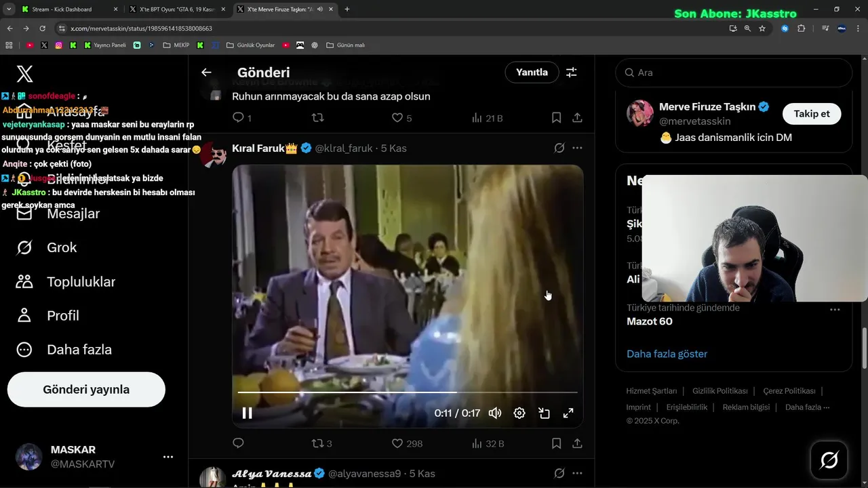Expand video to fullscreen
This screenshot has width=868, height=488.
tap(568, 413)
